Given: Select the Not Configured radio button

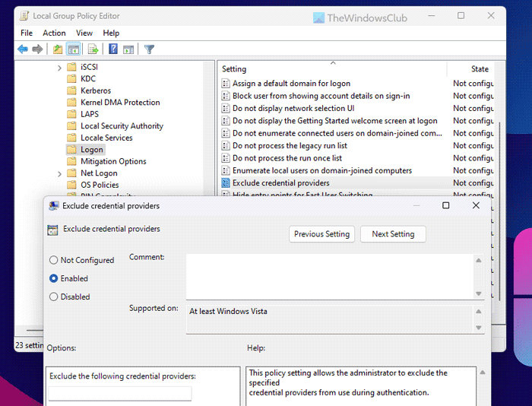Looking at the screenshot, I should coord(54,260).
